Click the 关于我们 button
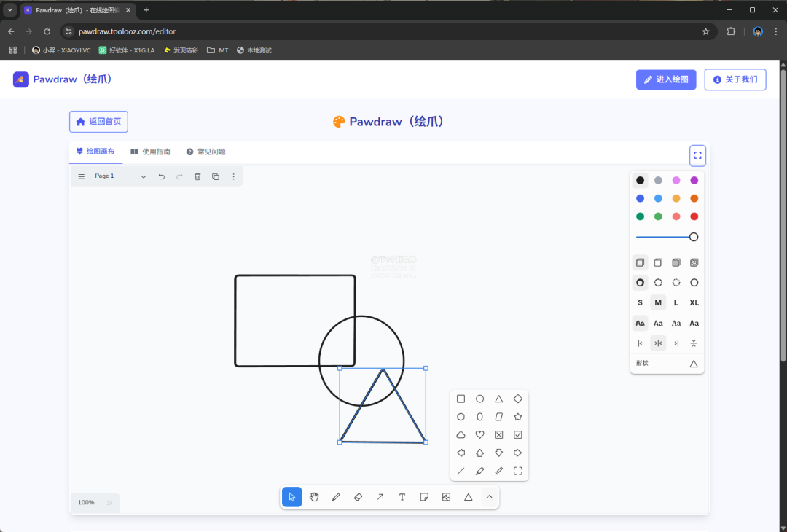 (x=735, y=79)
